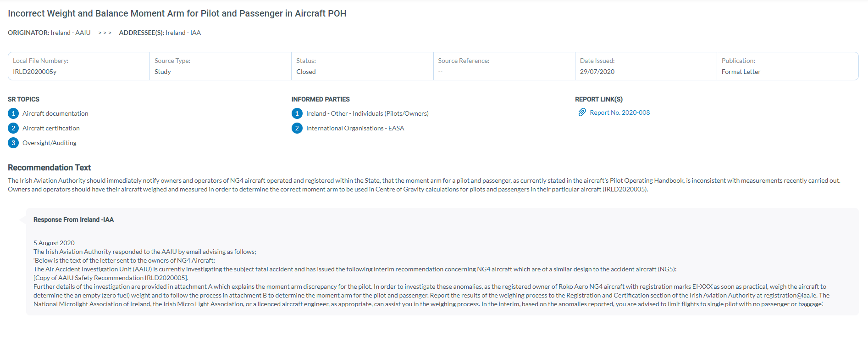Click the Response From Ireland -IAA heading
868x337 pixels.
coord(73,219)
